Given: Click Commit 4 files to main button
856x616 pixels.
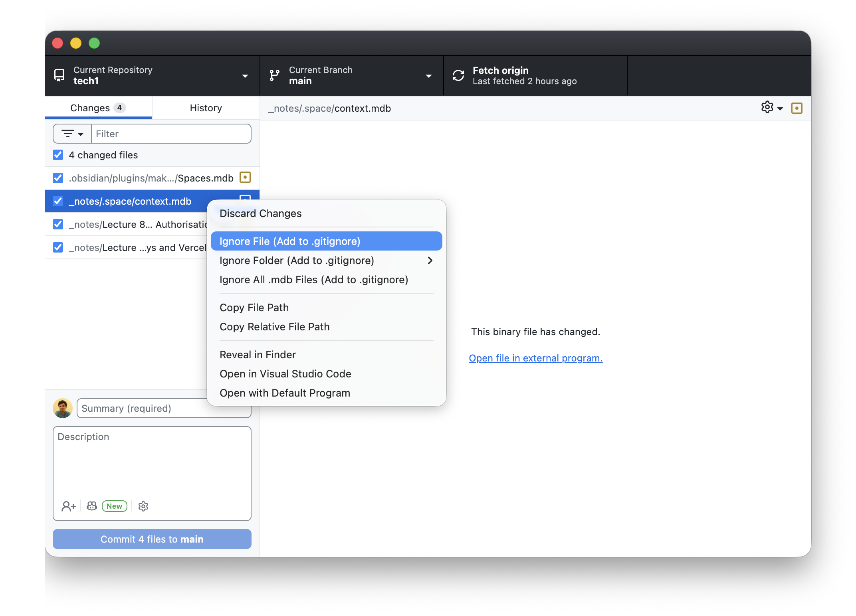Looking at the screenshot, I should point(152,539).
